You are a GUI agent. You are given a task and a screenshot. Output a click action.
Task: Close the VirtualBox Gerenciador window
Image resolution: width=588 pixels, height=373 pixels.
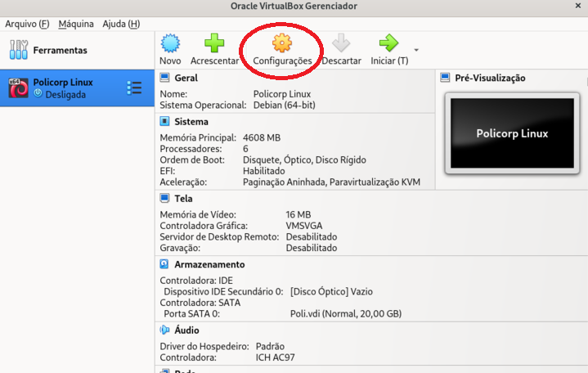click(x=578, y=6)
